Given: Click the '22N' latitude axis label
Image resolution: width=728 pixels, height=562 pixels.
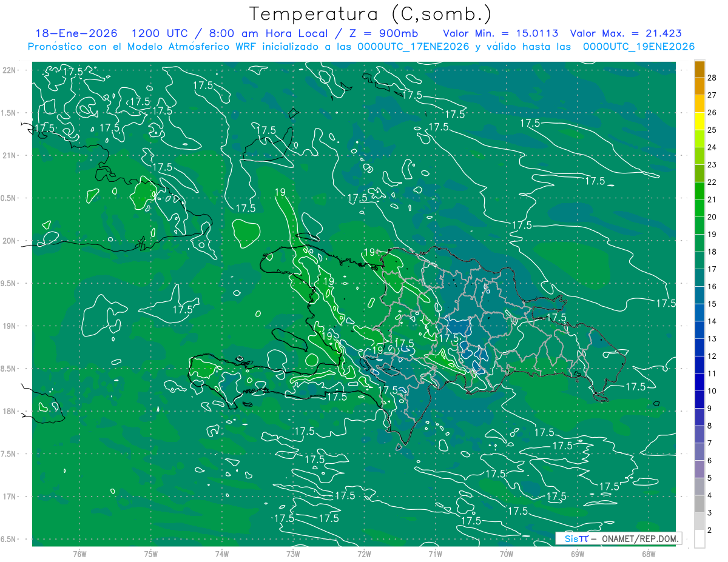Looking at the screenshot, I should click(8, 70).
